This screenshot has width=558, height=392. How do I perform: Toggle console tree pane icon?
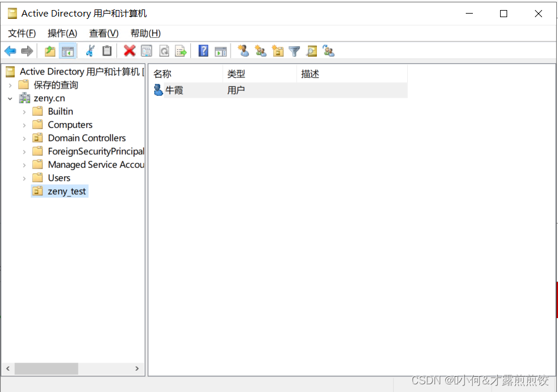tap(67, 51)
